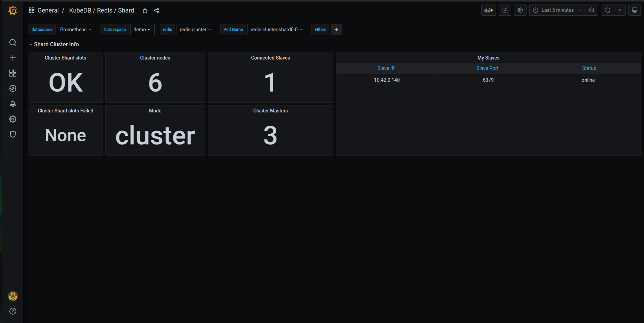Click the Namespace variable label

(x=115, y=30)
